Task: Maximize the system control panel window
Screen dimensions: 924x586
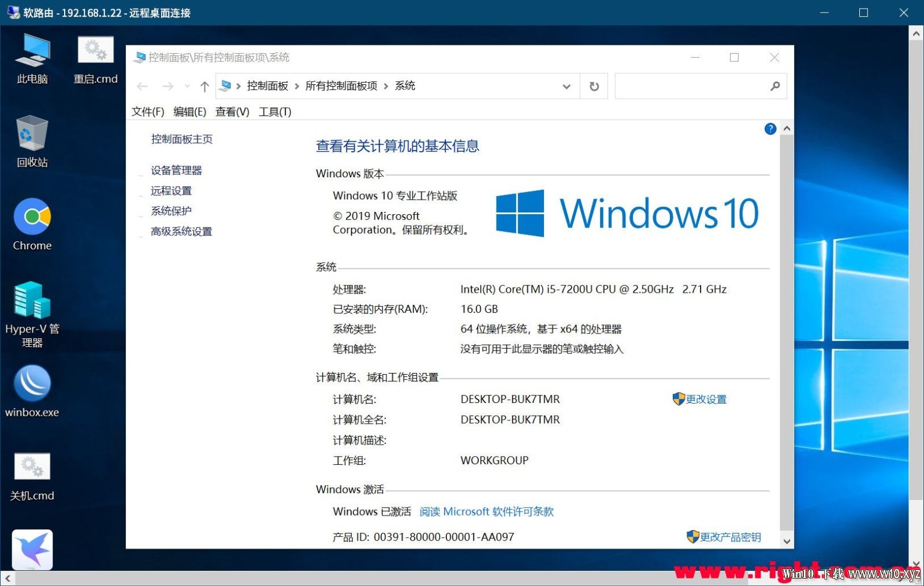Action: click(734, 57)
